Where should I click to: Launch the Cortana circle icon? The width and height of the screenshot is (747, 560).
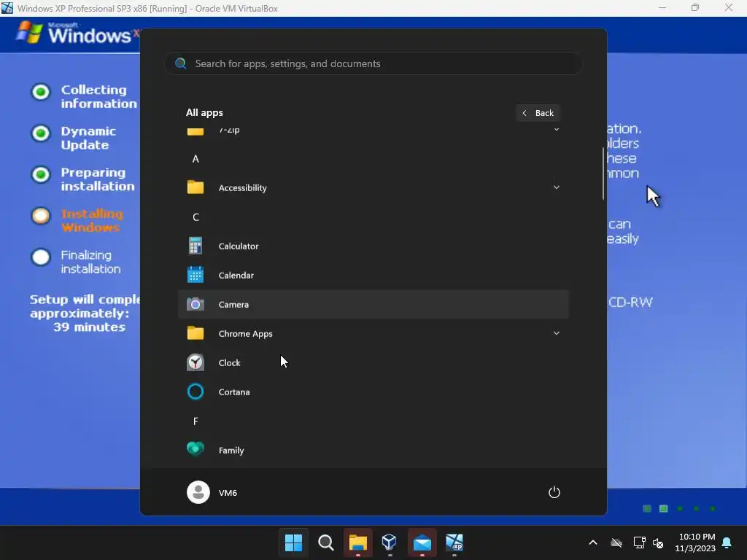coord(196,392)
